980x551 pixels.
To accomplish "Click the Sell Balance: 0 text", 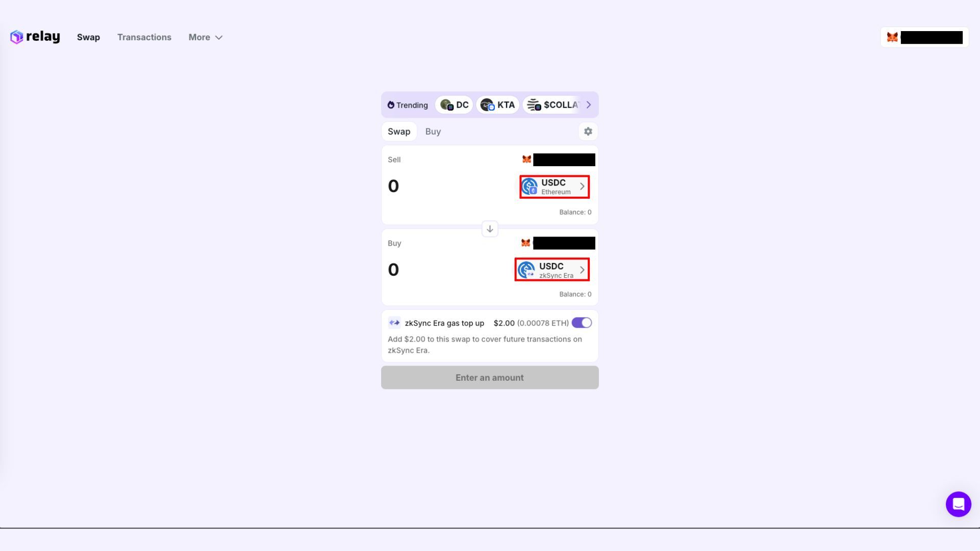I will point(575,212).
